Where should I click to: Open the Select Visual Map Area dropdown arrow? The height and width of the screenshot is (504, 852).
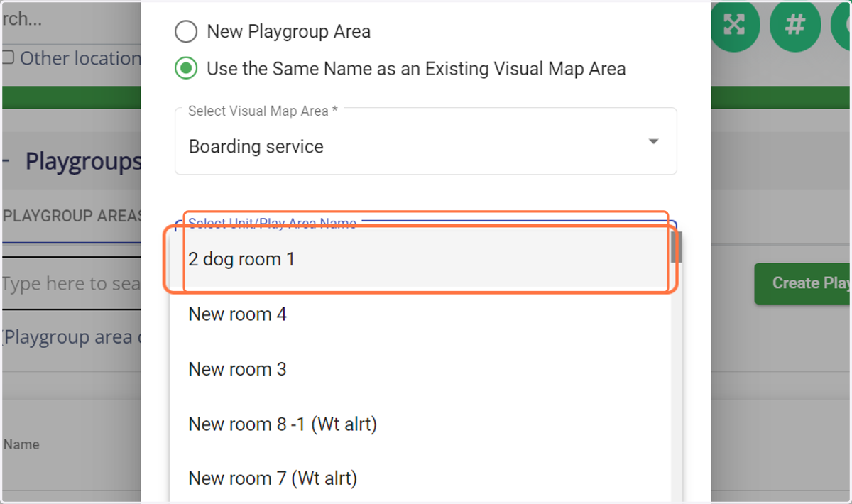pos(653,142)
